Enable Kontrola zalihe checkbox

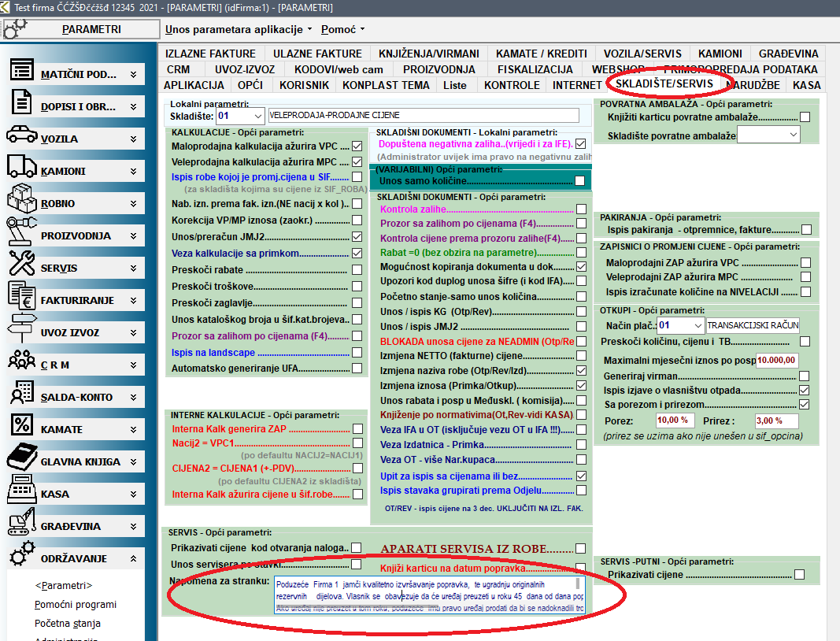581,209
